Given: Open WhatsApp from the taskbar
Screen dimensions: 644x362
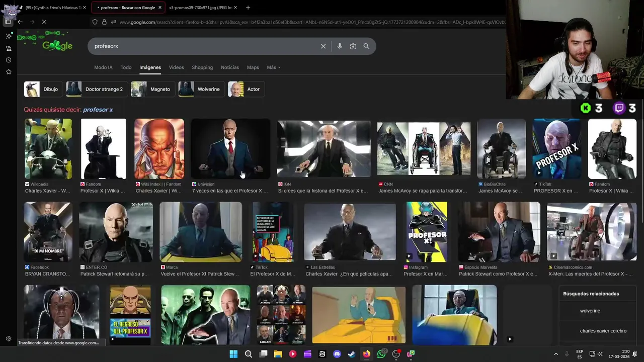Looking at the screenshot, I should pos(382,354).
